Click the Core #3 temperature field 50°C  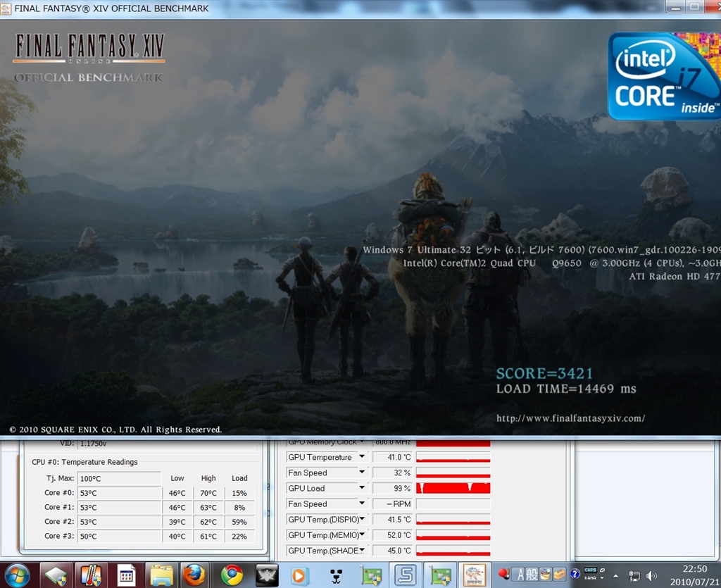tap(119, 536)
